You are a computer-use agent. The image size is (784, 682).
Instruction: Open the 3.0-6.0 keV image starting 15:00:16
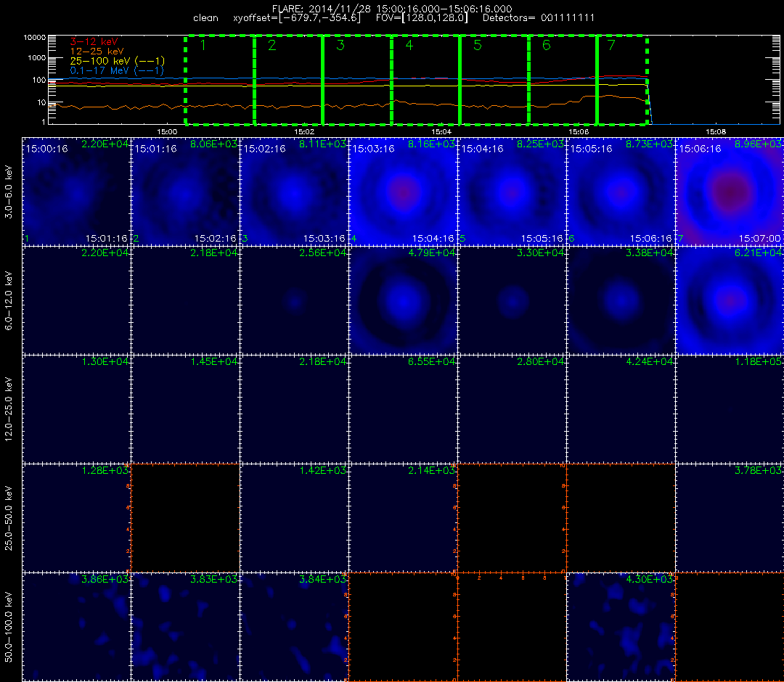pyautogui.click(x=76, y=192)
